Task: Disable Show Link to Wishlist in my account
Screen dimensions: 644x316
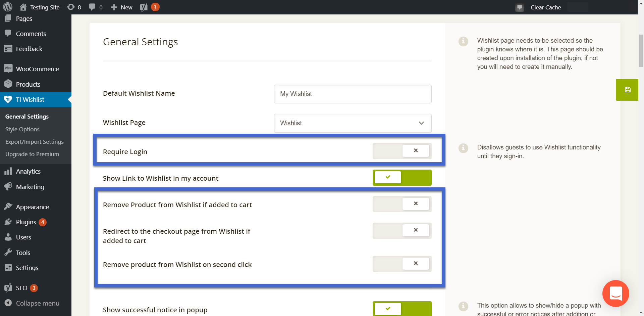Action: 401,177
